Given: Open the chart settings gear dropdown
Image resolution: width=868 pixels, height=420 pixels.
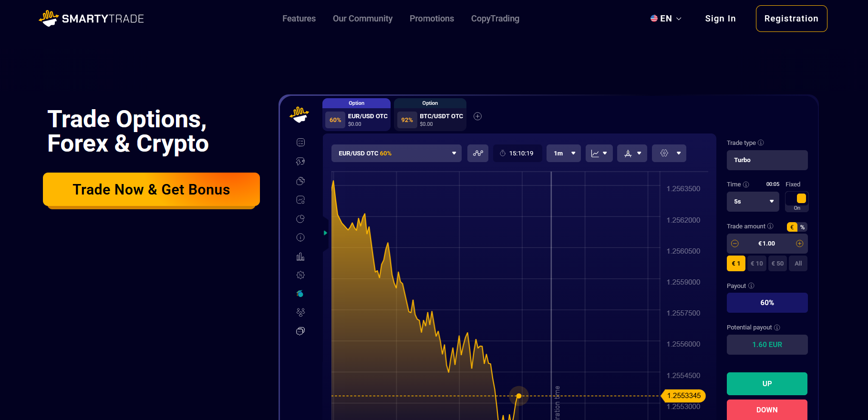Looking at the screenshot, I should (x=669, y=153).
